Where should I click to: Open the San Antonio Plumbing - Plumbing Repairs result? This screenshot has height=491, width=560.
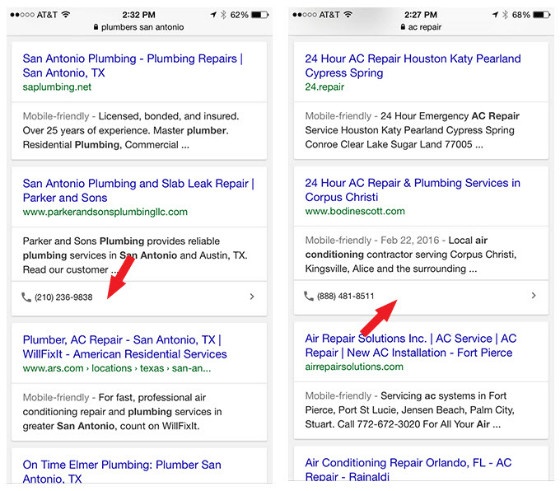[x=132, y=66]
